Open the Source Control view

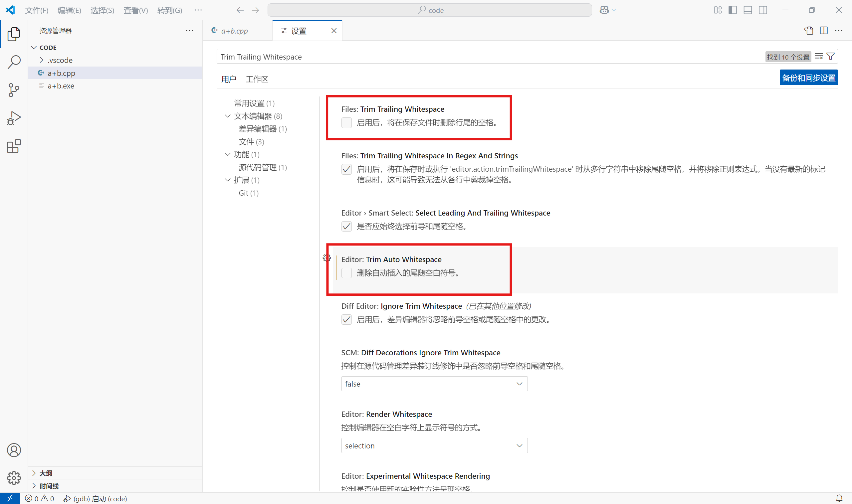[14, 90]
